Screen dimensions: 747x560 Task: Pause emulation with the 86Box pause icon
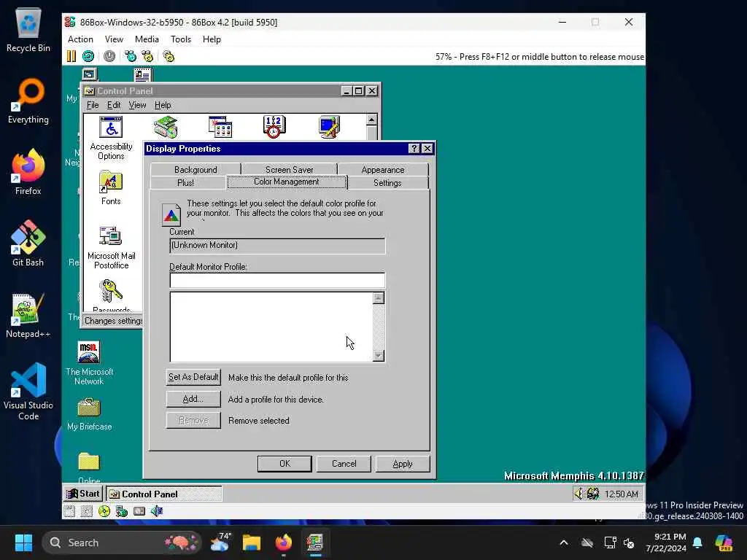point(71,56)
